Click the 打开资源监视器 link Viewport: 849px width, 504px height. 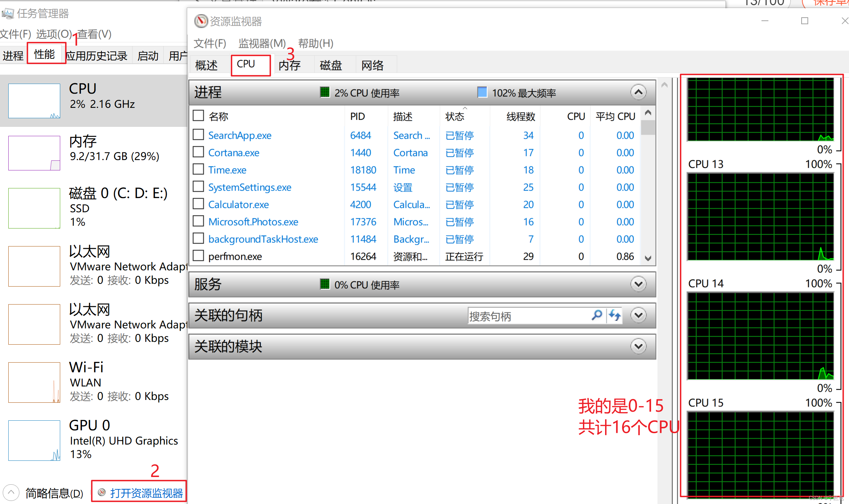pos(147,493)
